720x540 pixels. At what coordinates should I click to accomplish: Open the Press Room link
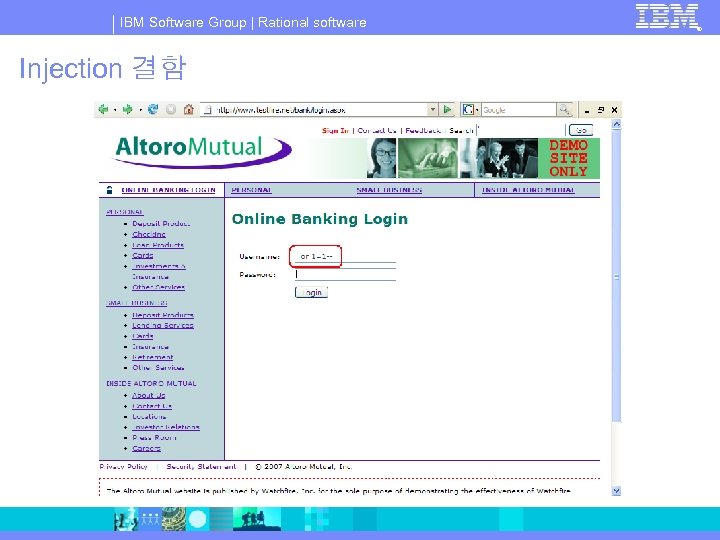(x=154, y=438)
